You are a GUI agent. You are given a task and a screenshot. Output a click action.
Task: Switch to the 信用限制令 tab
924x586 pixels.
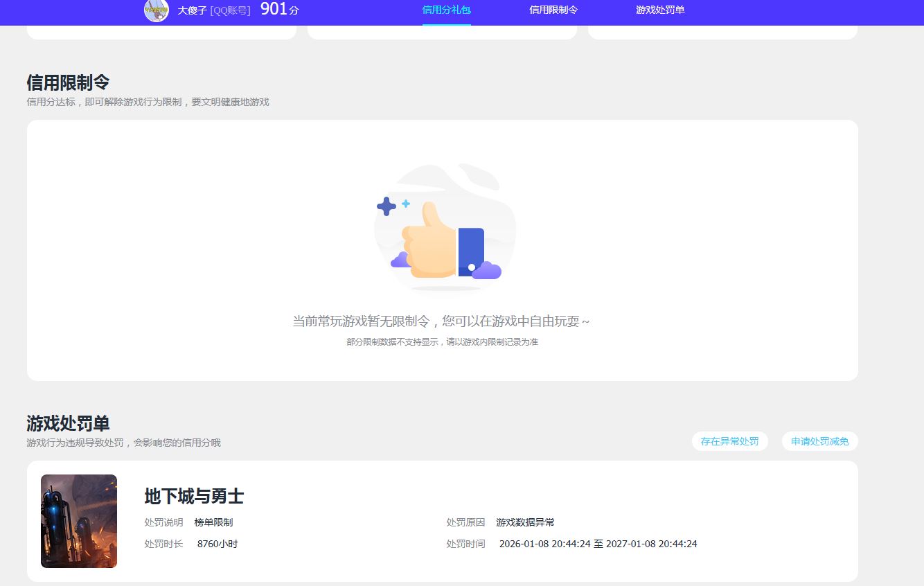click(x=553, y=10)
